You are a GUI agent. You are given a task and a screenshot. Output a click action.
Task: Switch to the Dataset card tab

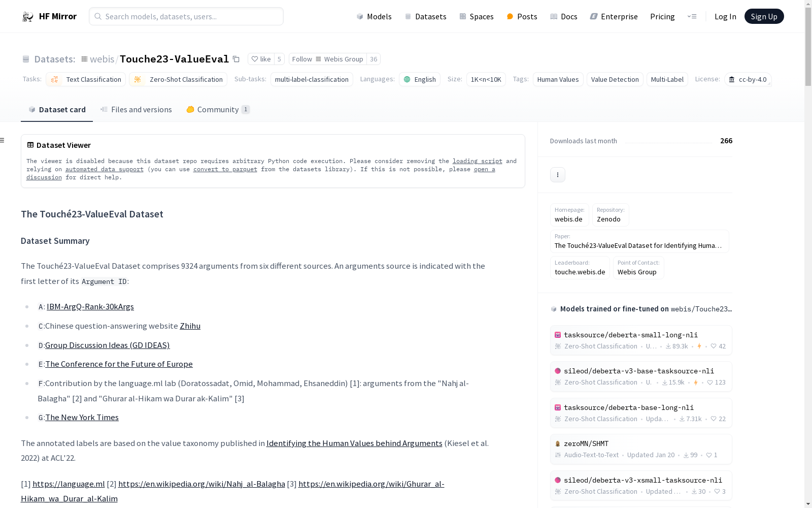[57, 110]
